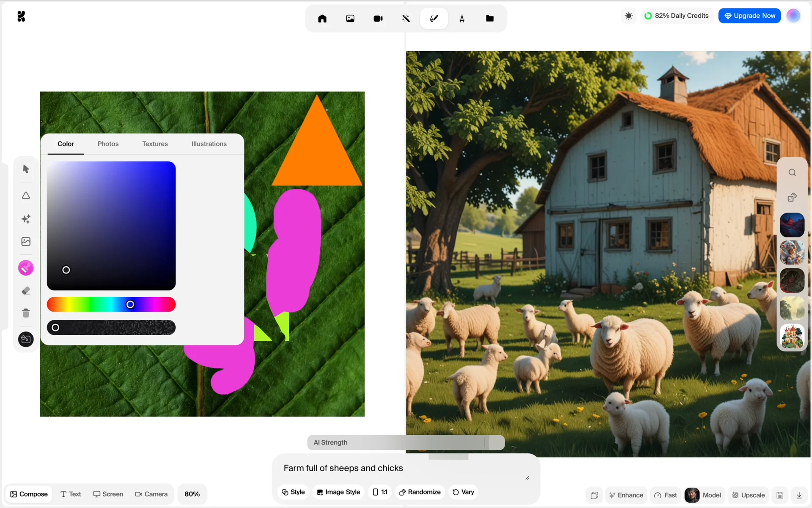Click the search magnifier on right panel

coord(792,173)
